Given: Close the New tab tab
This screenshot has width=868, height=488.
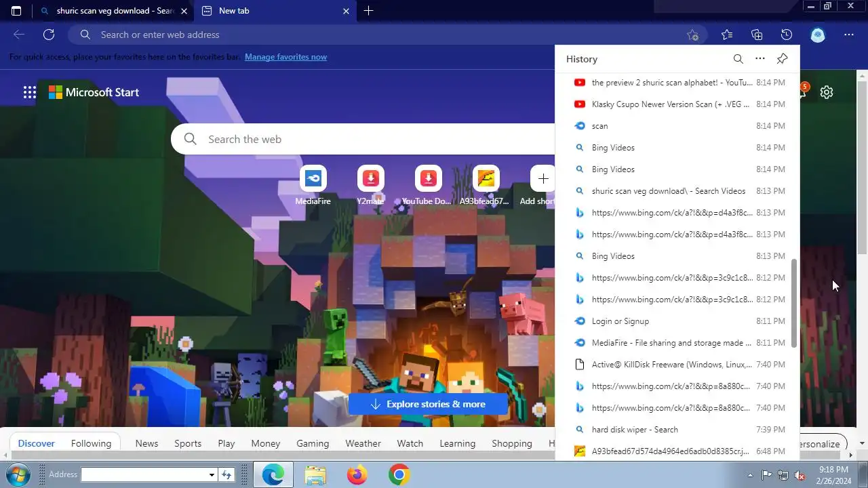Looking at the screenshot, I should (346, 11).
